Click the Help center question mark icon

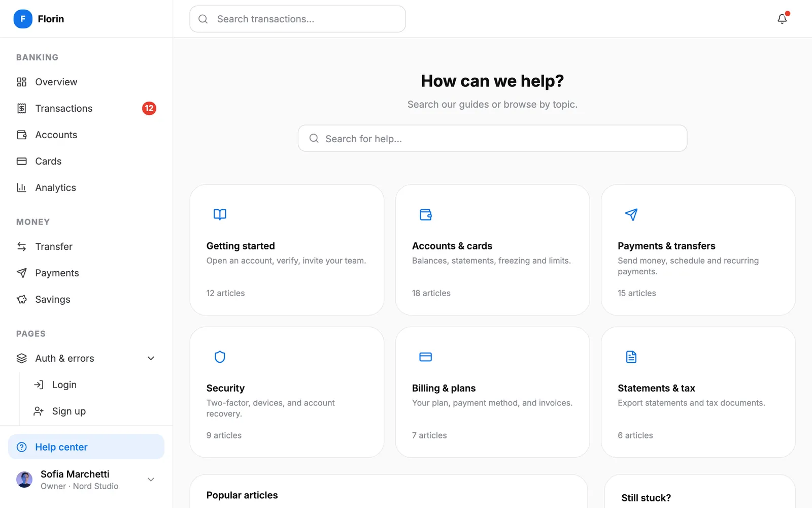(x=22, y=447)
